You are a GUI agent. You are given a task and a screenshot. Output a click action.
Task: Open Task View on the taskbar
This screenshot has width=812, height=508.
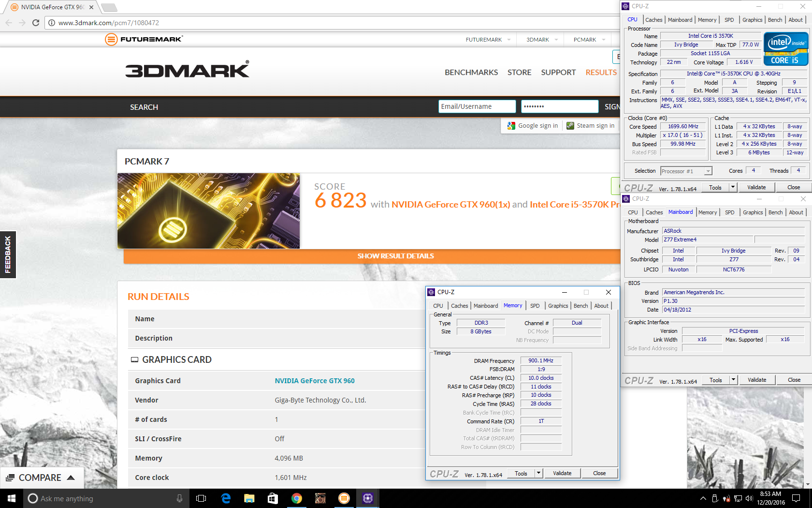pyautogui.click(x=201, y=498)
